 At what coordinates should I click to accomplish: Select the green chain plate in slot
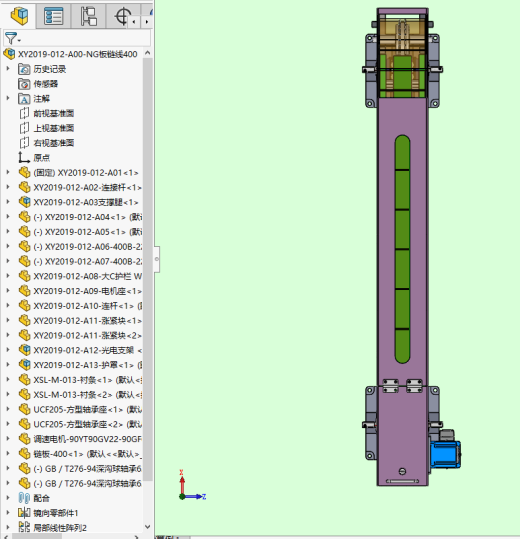[x=402, y=249]
